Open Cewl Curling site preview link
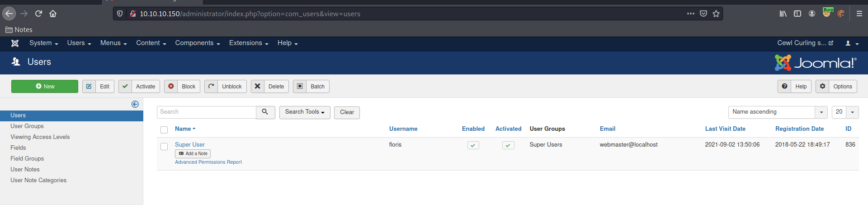 point(805,43)
